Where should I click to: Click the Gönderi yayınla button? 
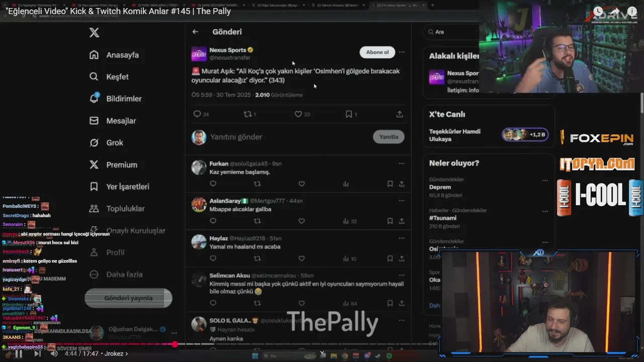[128, 298]
